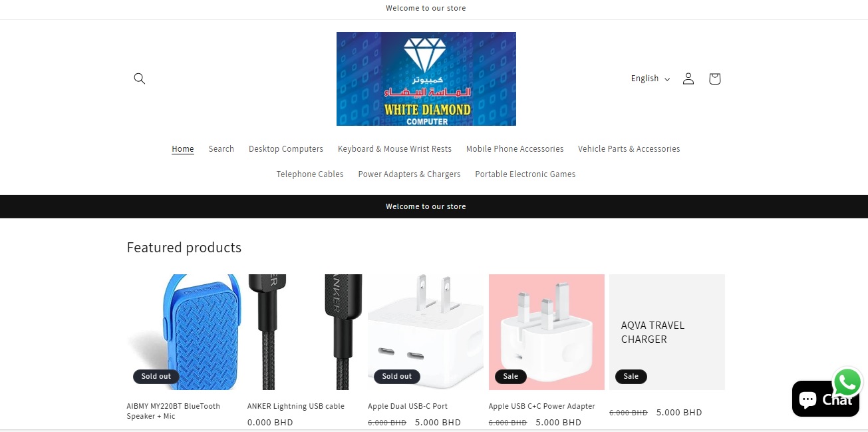Open Vehicle Parts & Accessories category

tap(629, 149)
